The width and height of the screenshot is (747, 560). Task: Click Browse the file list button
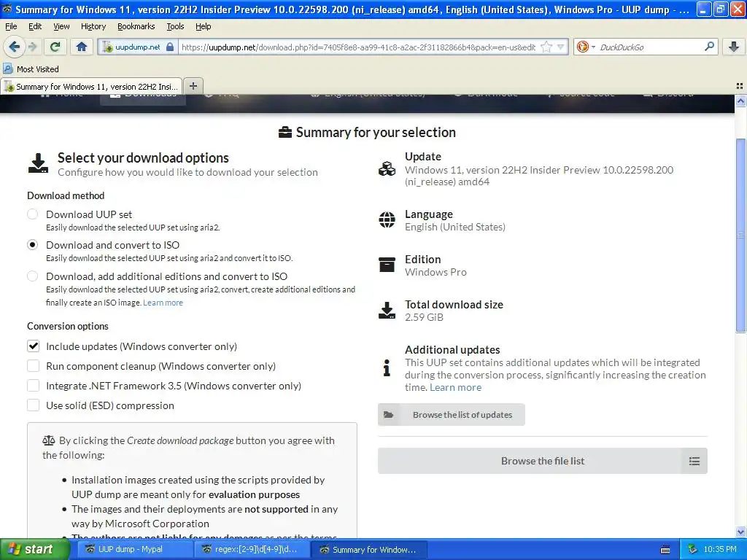coord(543,461)
